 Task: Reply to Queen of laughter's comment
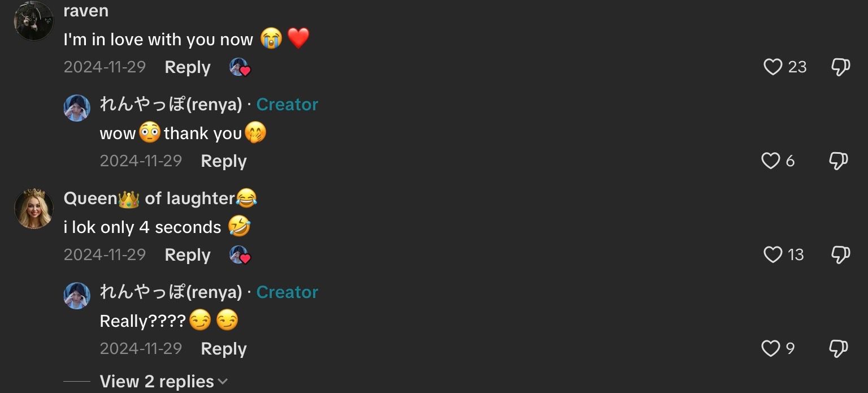point(188,255)
